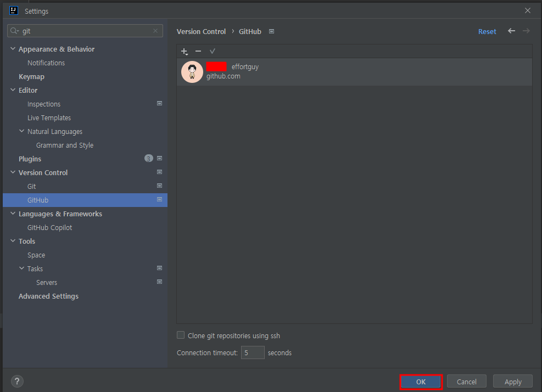The height and width of the screenshot is (392, 542).
Task: Select the effortguy github.com account row
Action: coord(354,72)
